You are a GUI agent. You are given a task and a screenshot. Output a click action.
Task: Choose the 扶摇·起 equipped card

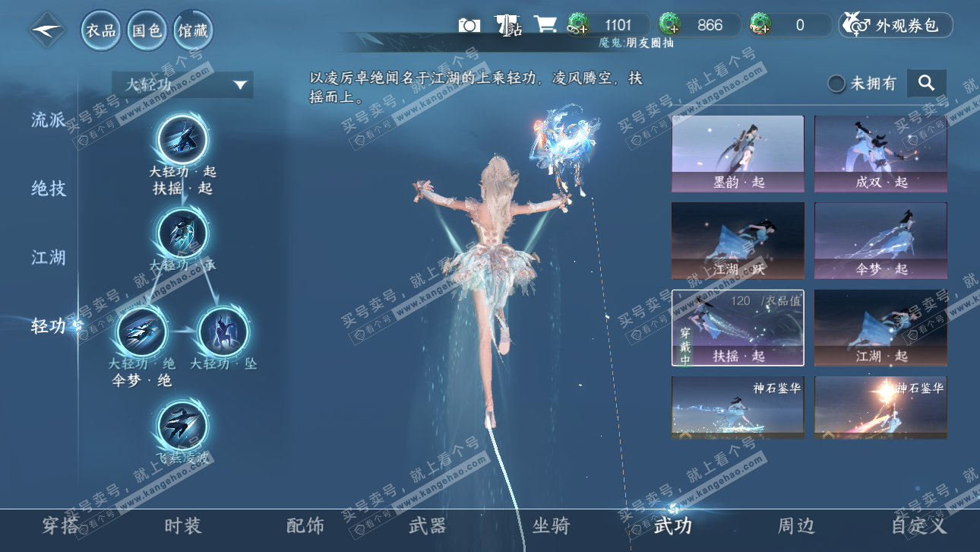pos(738,328)
